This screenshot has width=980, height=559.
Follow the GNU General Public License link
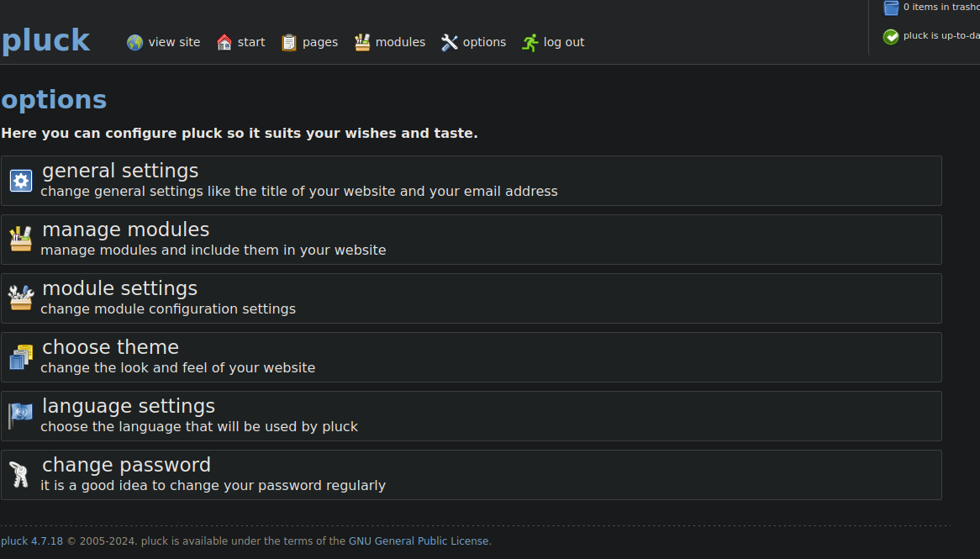[419, 541]
